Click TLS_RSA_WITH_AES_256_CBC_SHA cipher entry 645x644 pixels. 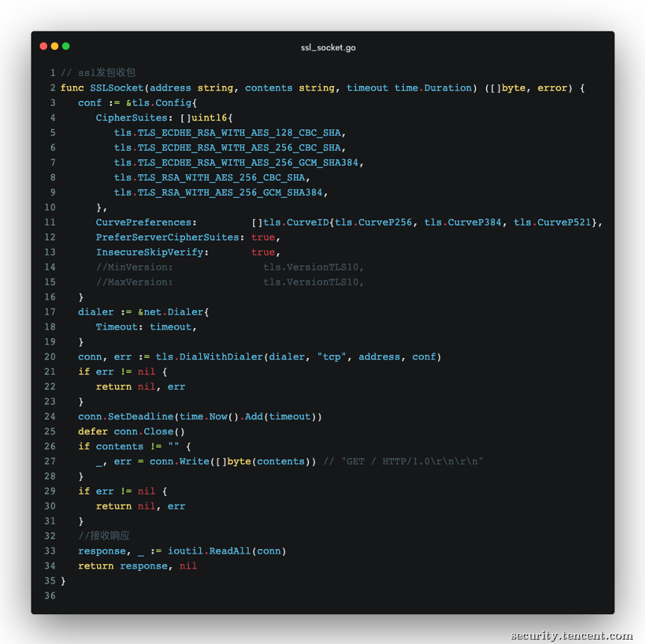(x=209, y=178)
